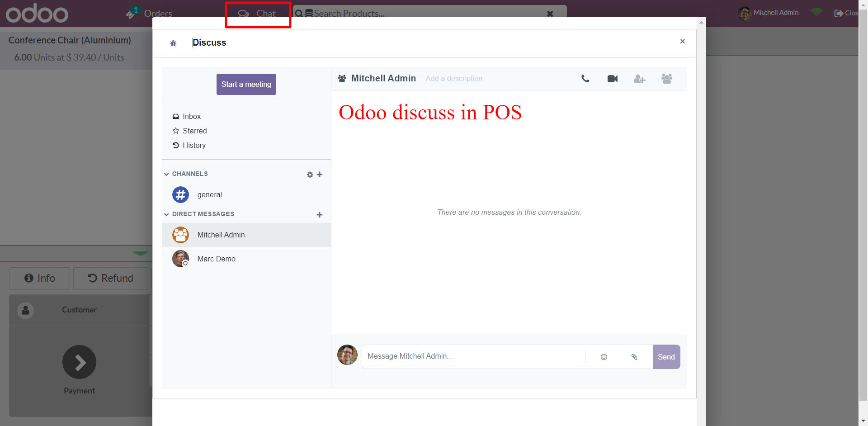
Task: Open the emoji picker
Action: tap(604, 357)
